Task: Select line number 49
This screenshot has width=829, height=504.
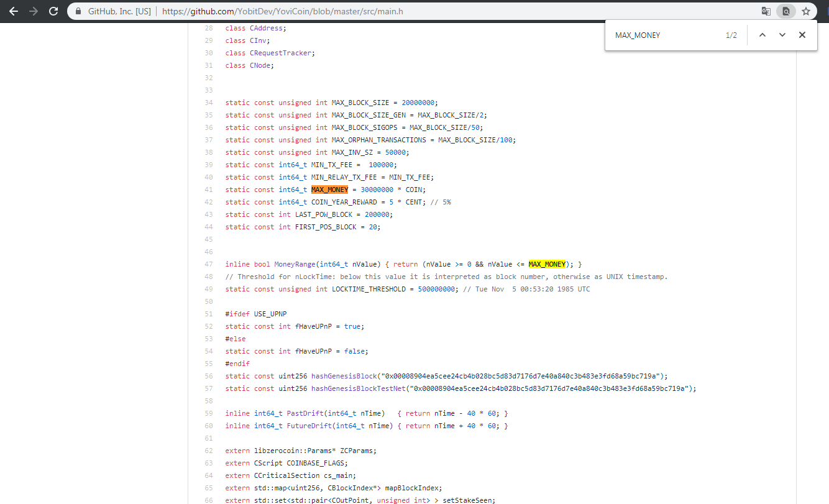Action: pos(209,289)
